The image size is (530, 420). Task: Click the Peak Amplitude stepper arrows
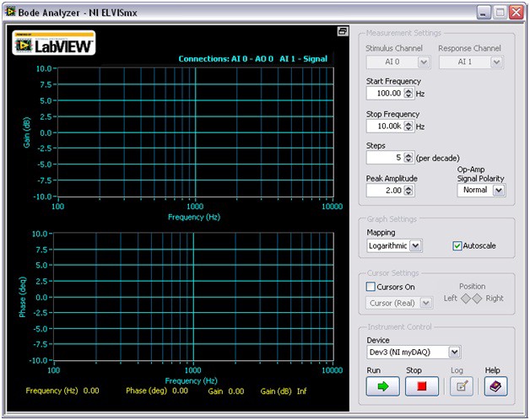(409, 191)
